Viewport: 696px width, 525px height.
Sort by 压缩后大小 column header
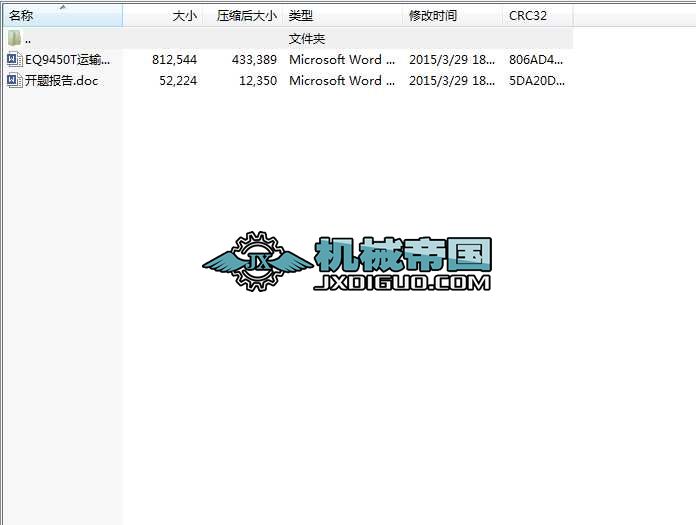tap(242, 16)
